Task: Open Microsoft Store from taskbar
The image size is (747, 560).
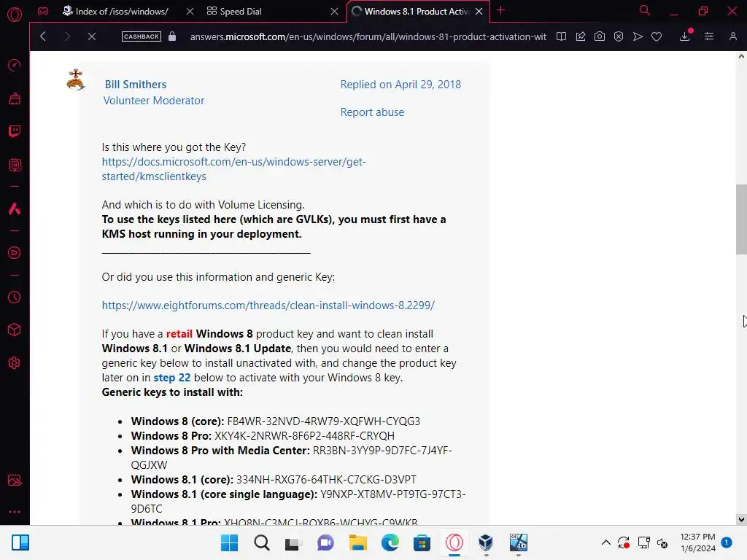Action: (422, 542)
